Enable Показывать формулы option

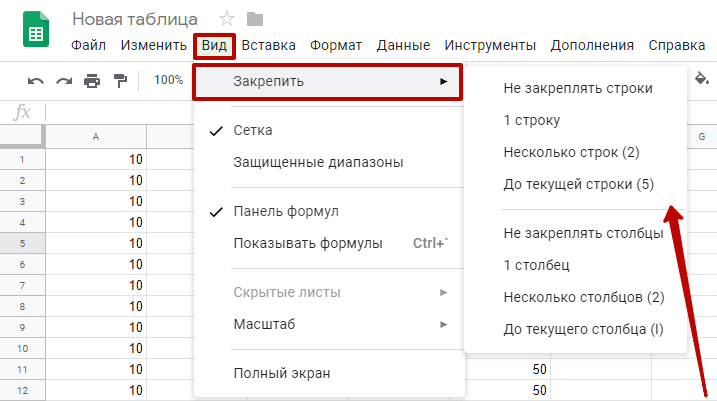[x=307, y=243]
